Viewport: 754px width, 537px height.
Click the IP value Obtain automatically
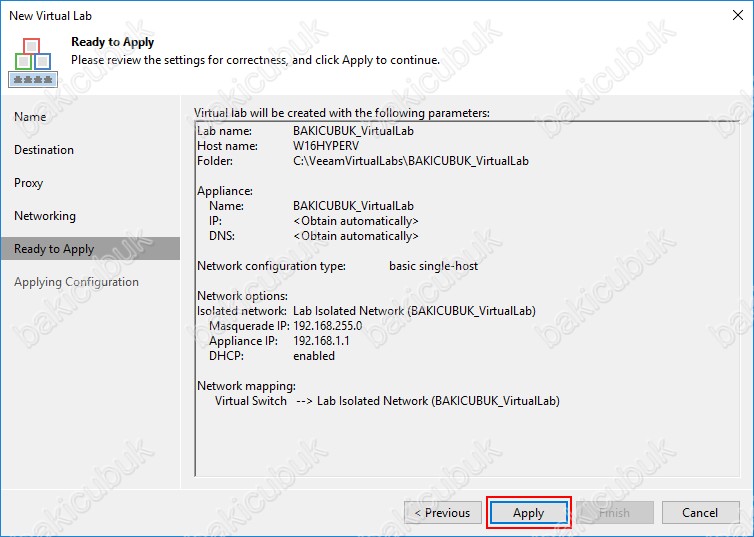(355, 221)
